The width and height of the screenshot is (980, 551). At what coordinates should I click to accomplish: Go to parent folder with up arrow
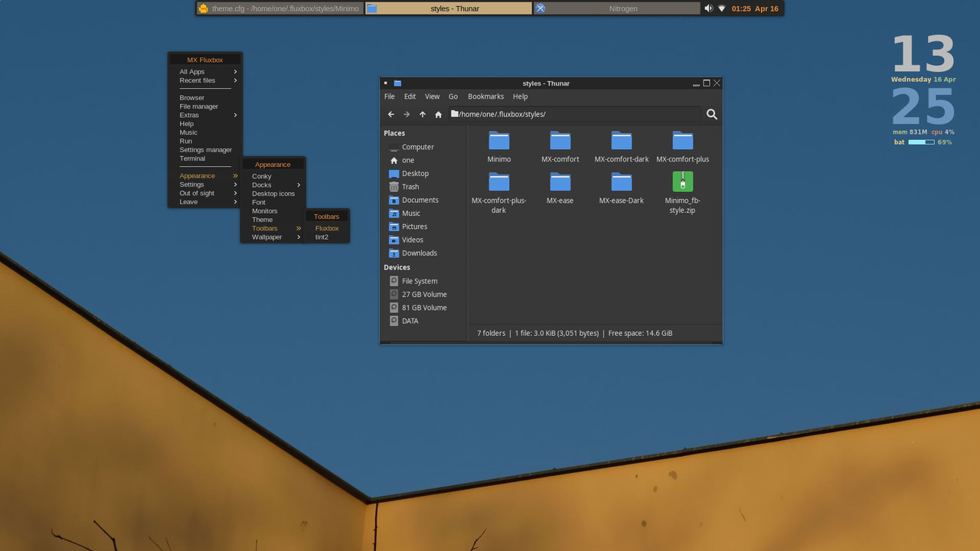[x=422, y=114]
